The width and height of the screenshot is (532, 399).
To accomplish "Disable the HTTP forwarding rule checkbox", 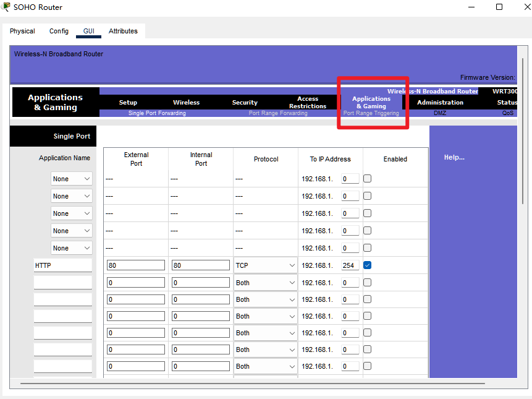I will pyautogui.click(x=367, y=265).
